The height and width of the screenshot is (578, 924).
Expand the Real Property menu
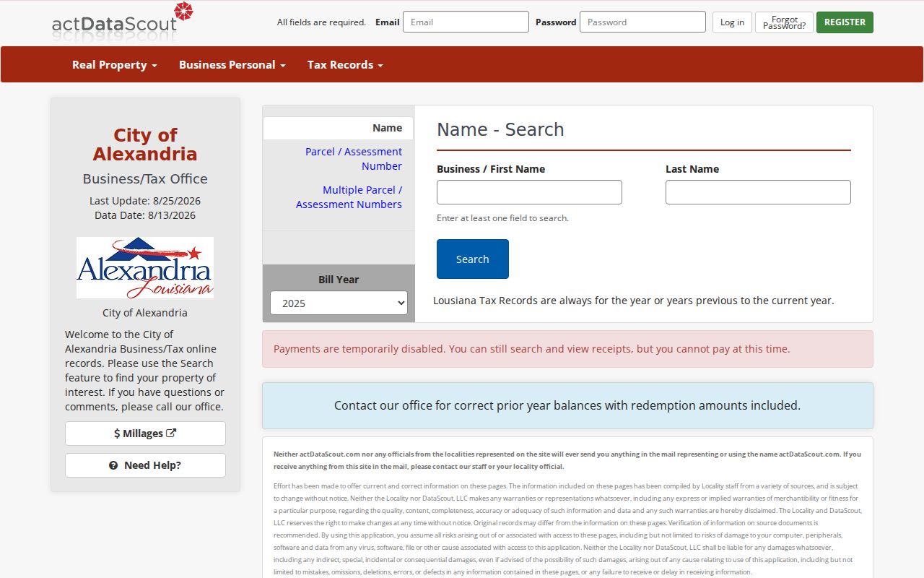point(115,64)
